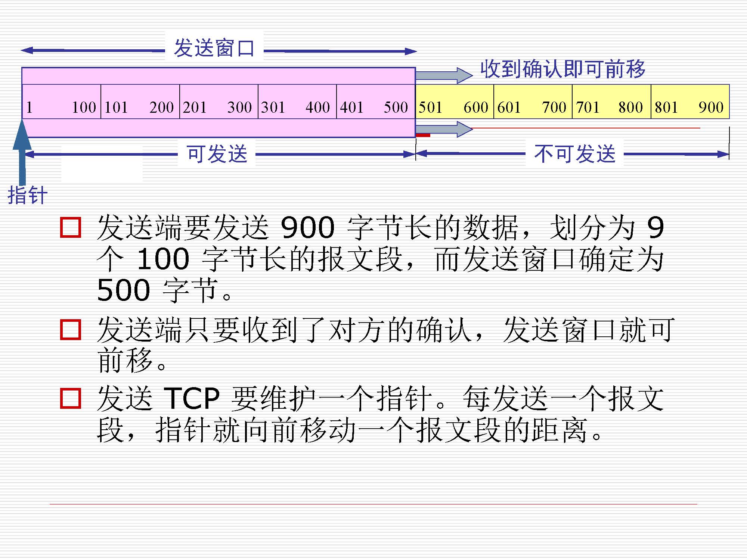The image size is (747, 560).
Task: Click the 可发送 range label
Action: (x=217, y=154)
